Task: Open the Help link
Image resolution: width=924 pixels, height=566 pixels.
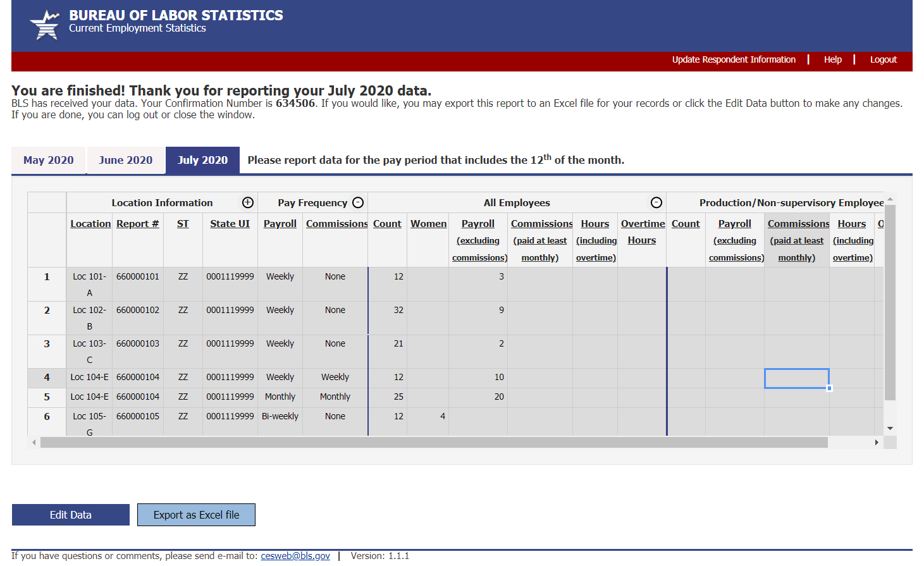Action: coord(832,59)
